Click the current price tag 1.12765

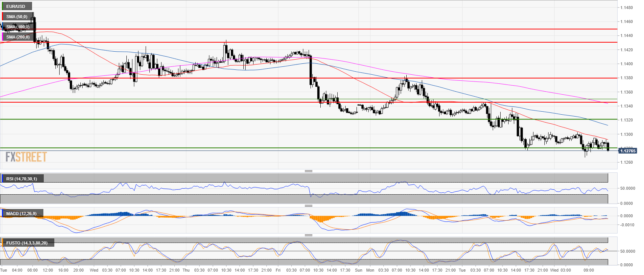[628, 151]
